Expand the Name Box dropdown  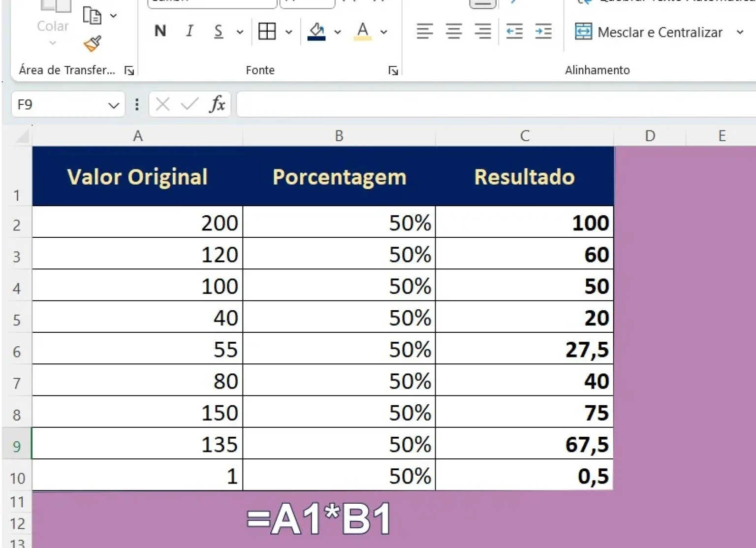(114, 105)
